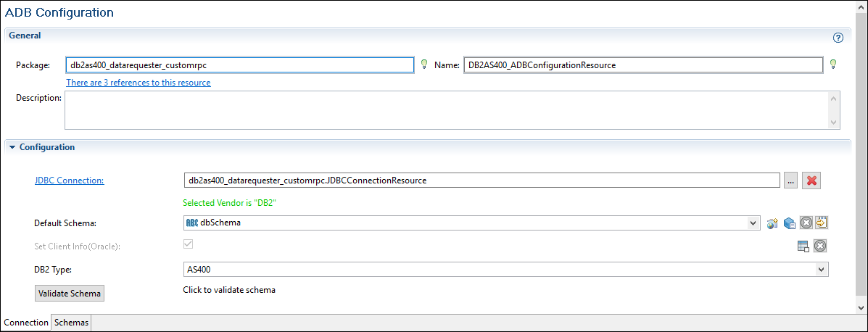Click the table icon in Set Client Info row

pos(803,246)
